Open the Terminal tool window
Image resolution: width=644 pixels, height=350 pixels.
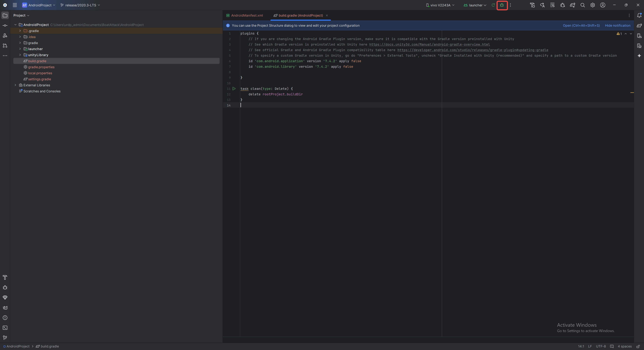click(5, 328)
